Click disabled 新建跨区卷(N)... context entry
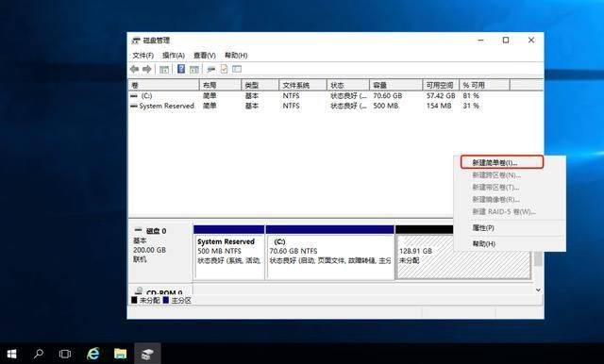The width and height of the screenshot is (604, 364). click(510, 175)
